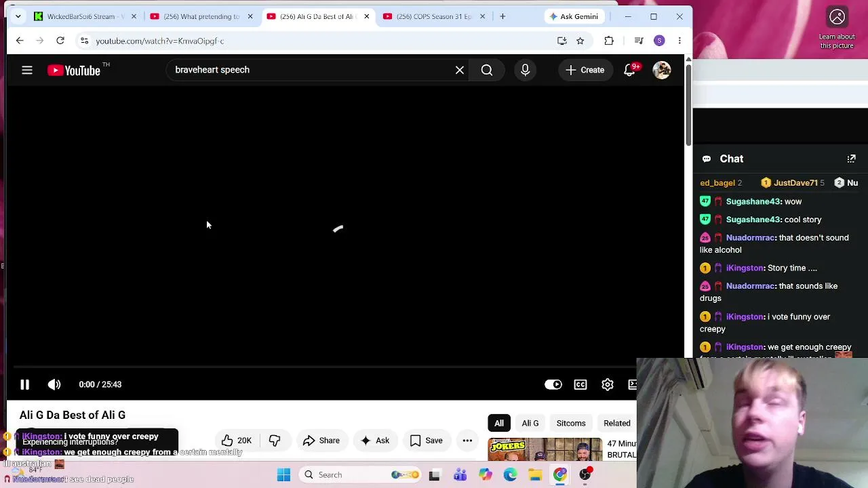Open Nuadormrac's alcohol message username
This screenshot has width=868, height=488.
point(750,238)
